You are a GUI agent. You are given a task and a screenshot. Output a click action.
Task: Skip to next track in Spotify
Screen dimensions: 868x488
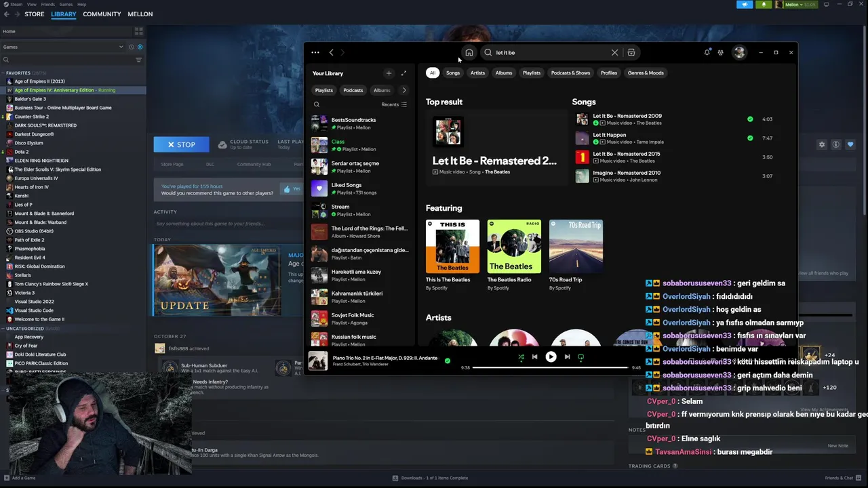[567, 357]
